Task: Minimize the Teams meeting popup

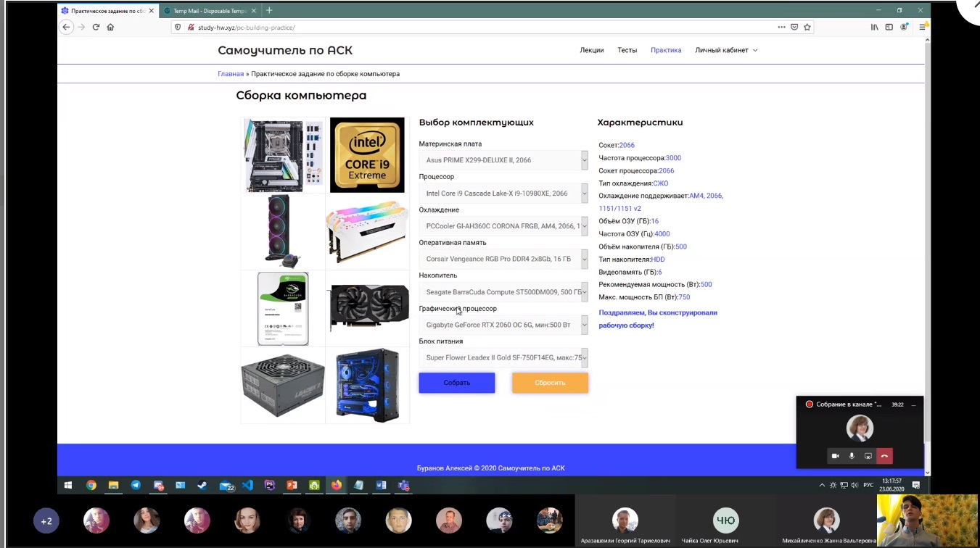Action: [x=913, y=404]
